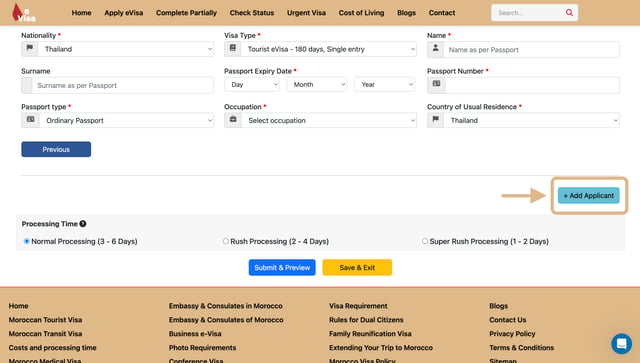Open Complete Partially menu item
The width and height of the screenshot is (640, 363).
click(x=187, y=13)
